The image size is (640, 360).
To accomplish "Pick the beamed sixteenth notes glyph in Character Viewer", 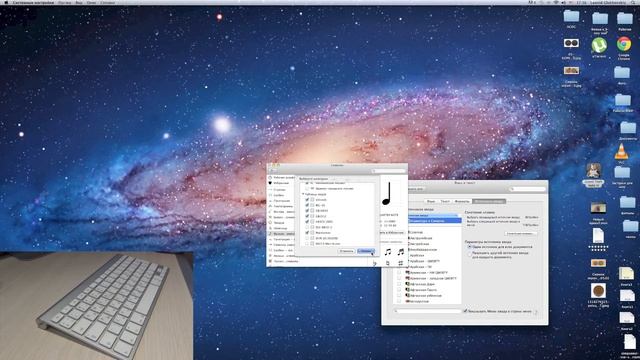I will click(x=401, y=252).
